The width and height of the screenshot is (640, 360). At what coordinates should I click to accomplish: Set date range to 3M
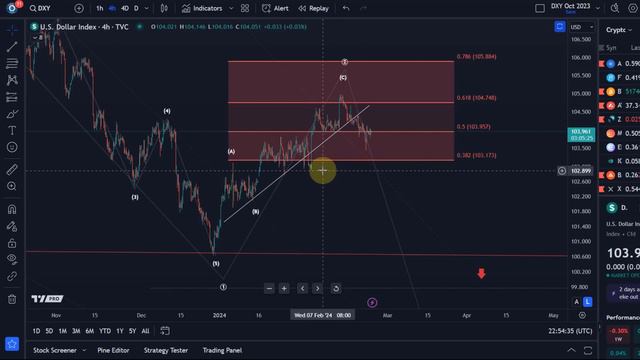pos(76,331)
